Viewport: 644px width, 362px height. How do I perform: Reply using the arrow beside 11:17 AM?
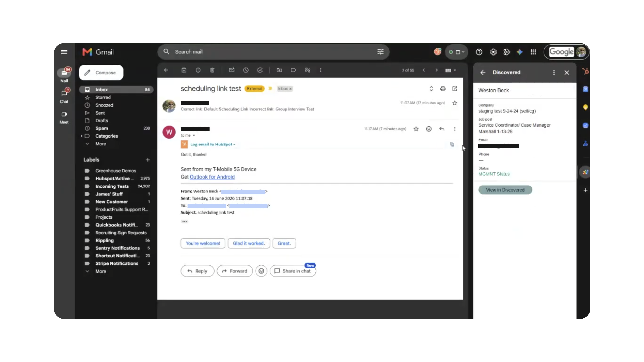coord(442,129)
